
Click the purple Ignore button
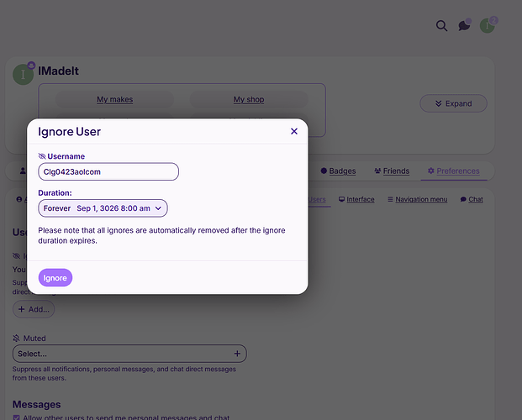pos(55,277)
